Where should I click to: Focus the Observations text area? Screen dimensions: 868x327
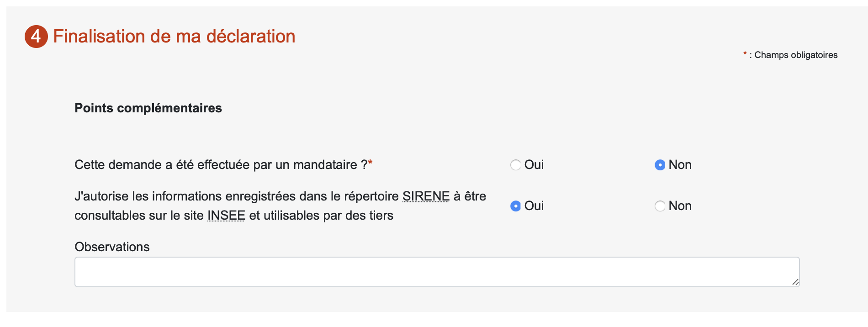tap(437, 272)
